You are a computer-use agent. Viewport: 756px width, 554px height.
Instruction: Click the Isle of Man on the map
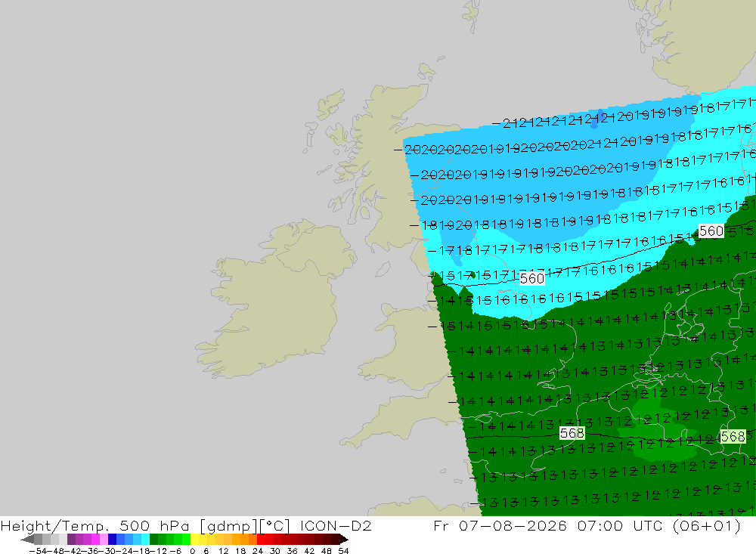pyautogui.click(x=383, y=268)
